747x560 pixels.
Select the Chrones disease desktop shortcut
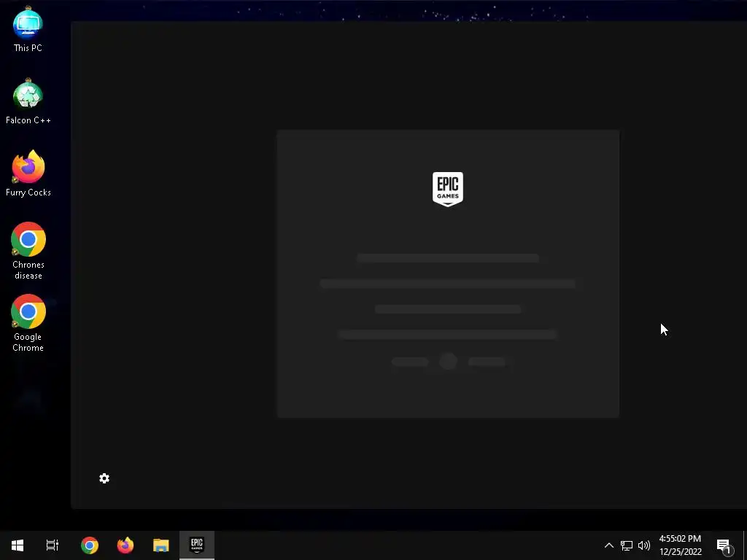[28, 251]
